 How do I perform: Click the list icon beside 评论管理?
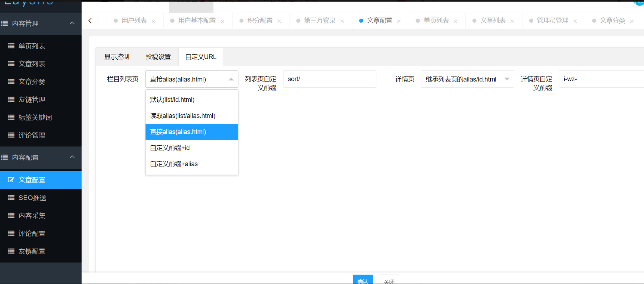[11, 135]
